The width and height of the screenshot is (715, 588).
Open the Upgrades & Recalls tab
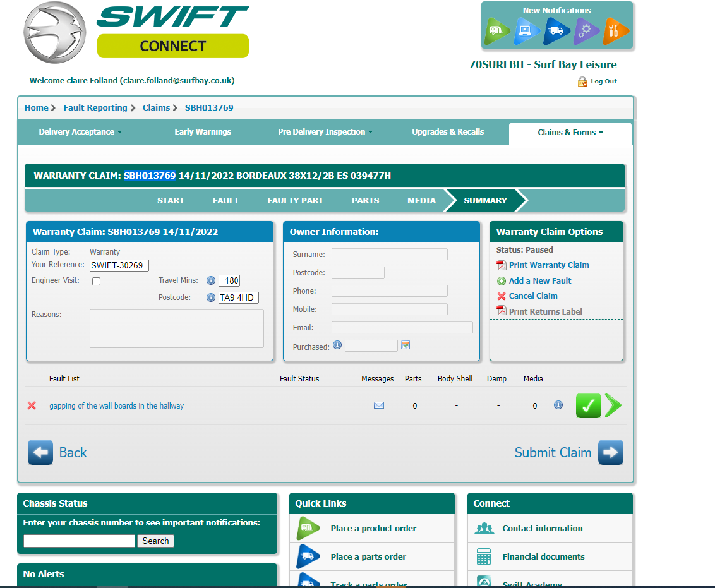tap(448, 132)
